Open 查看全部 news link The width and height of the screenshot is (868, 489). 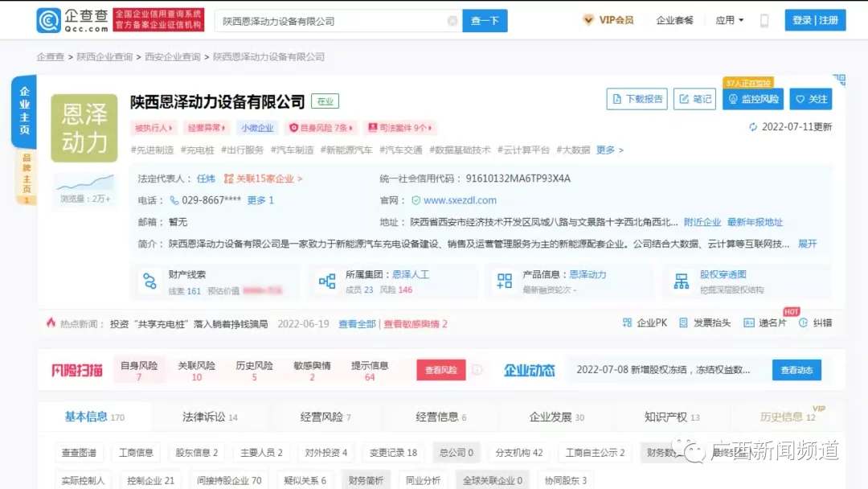click(x=357, y=324)
